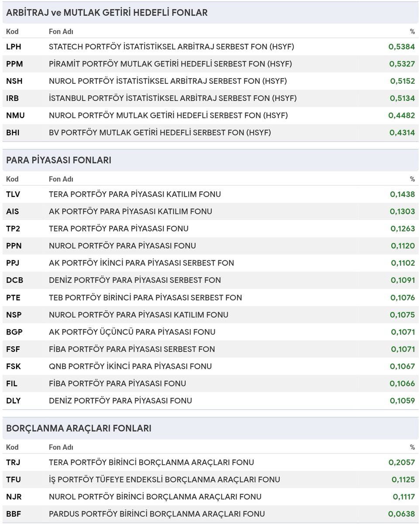Open AK PORTFÖY ÜÇÜNCÜ PARA PİYASASI FONU
This screenshot has width=420, height=524.
[x=132, y=332]
